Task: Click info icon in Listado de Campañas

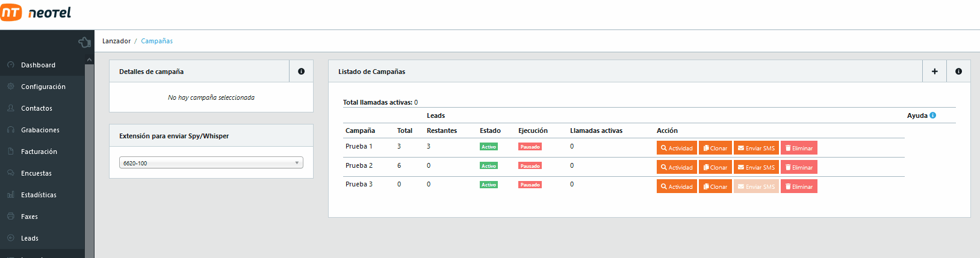Action: tap(958, 72)
